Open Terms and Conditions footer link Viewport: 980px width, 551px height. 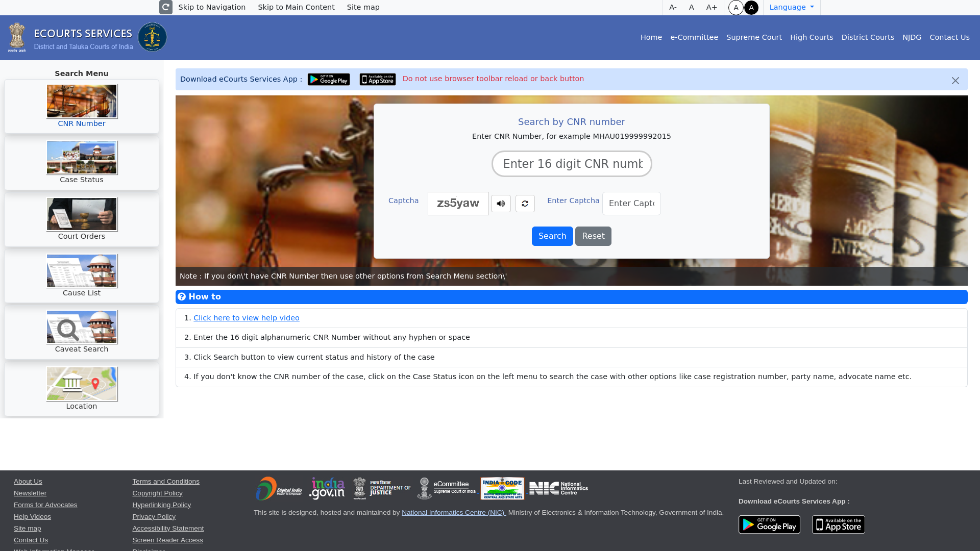[166, 482]
